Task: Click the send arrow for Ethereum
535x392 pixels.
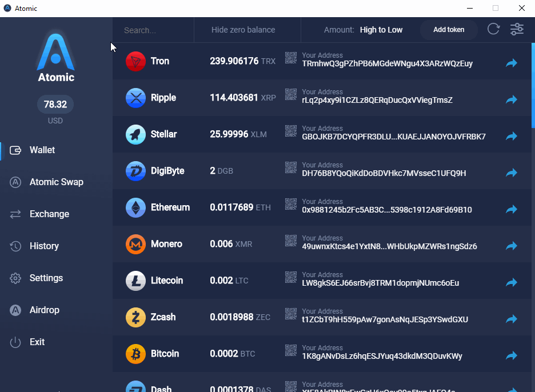Action: 512,209
